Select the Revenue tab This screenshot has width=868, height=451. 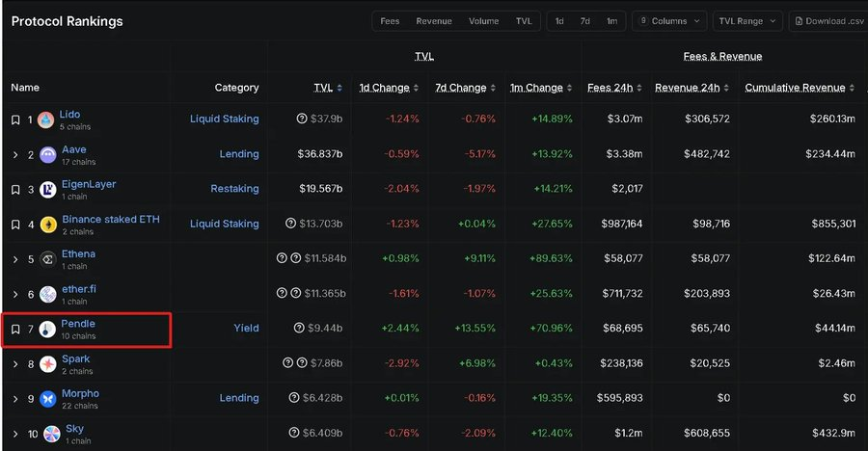(434, 21)
